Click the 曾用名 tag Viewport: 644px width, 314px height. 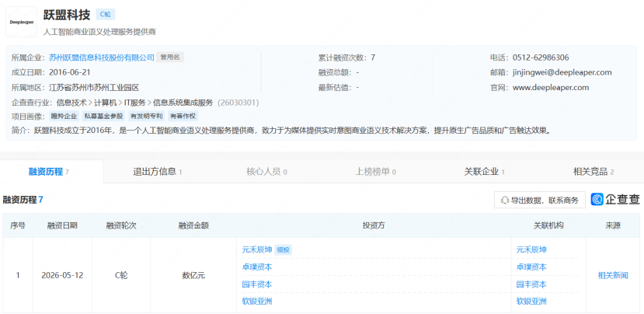169,58
